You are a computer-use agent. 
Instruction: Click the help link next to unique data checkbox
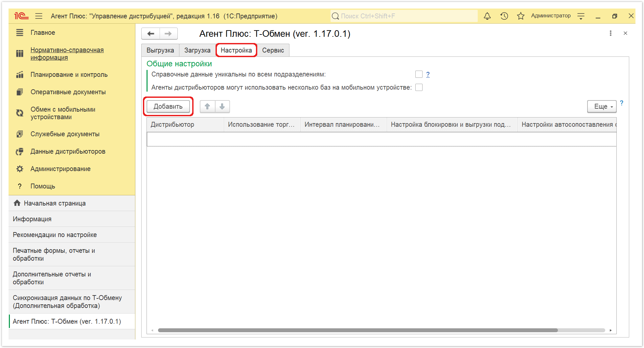tap(428, 74)
